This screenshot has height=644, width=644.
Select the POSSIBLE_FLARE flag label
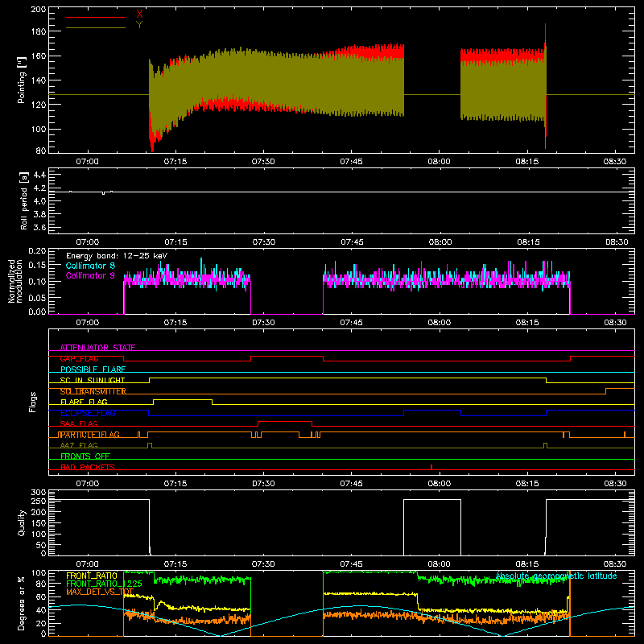point(93,369)
